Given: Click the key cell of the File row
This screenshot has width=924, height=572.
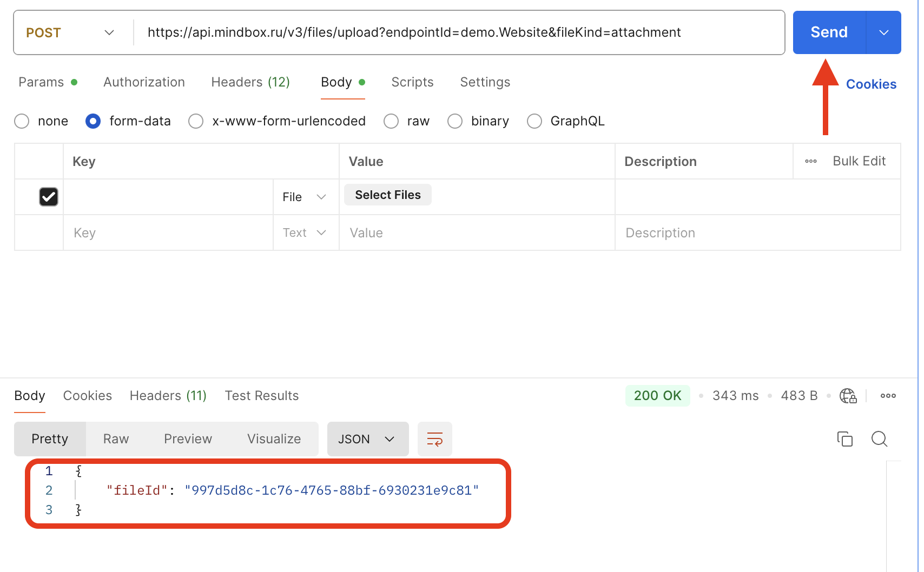Looking at the screenshot, I should 168,197.
